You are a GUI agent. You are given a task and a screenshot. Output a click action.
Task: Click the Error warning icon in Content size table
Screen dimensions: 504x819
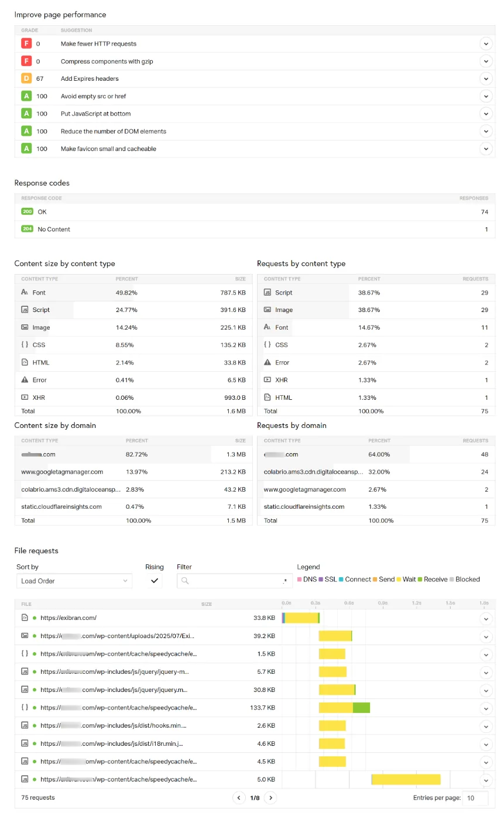[25, 380]
